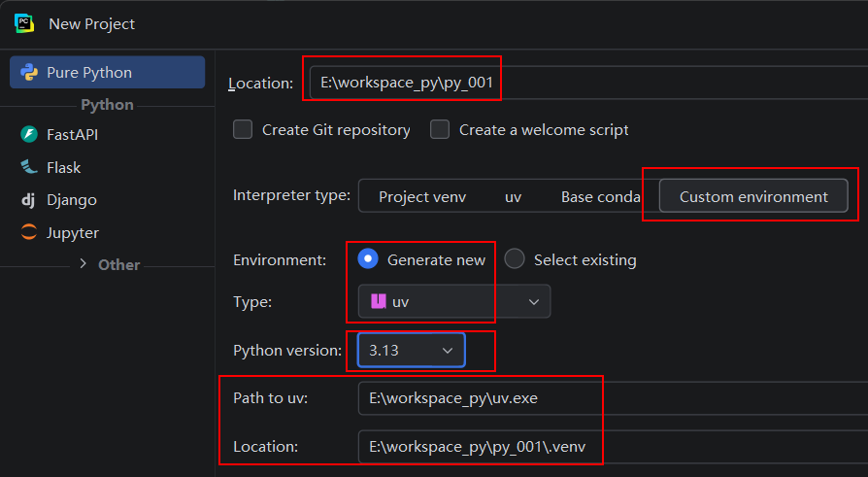Click the Environment label

point(280,259)
